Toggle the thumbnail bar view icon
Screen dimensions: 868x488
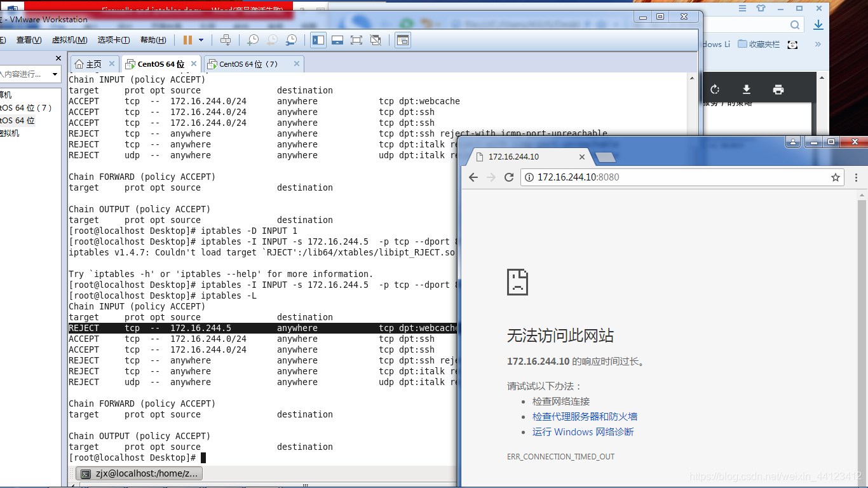pos(337,40)
